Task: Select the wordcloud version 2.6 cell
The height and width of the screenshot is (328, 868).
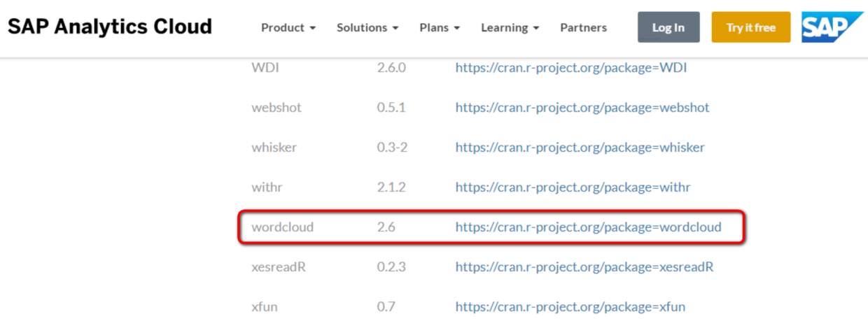Action: click(x=386, y=227)
